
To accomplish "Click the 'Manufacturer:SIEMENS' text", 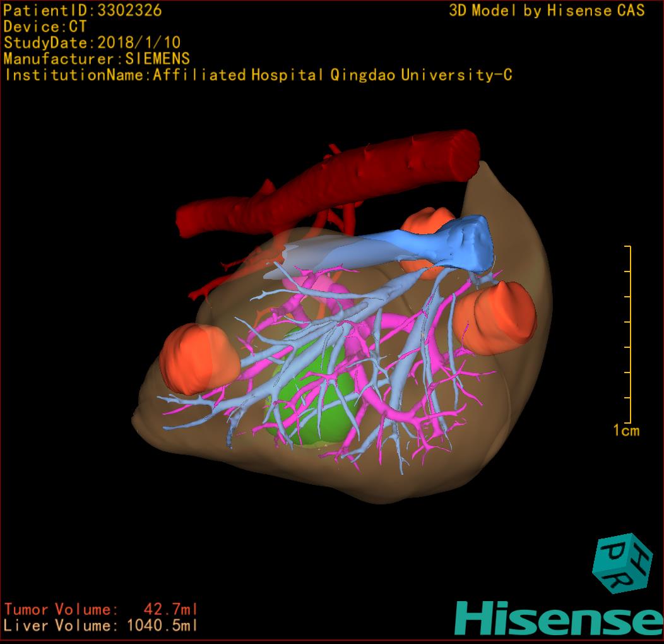I will coord(97,59).
